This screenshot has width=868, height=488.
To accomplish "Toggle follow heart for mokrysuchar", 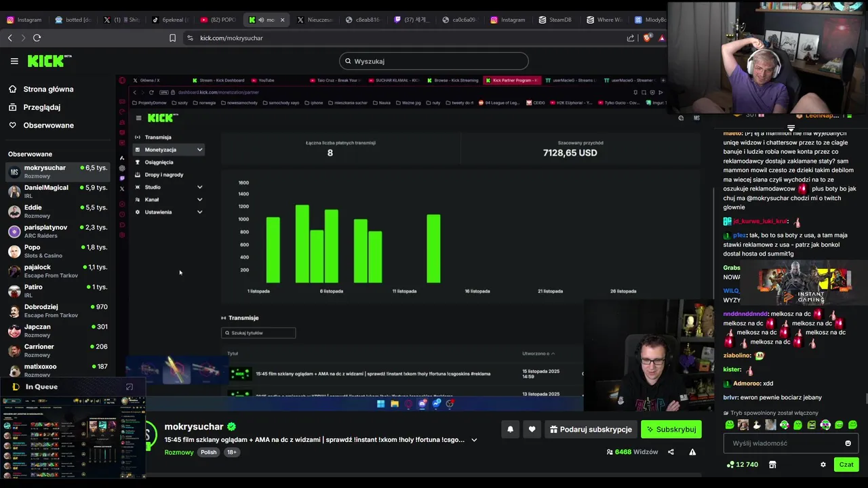I will click(532, 429).
